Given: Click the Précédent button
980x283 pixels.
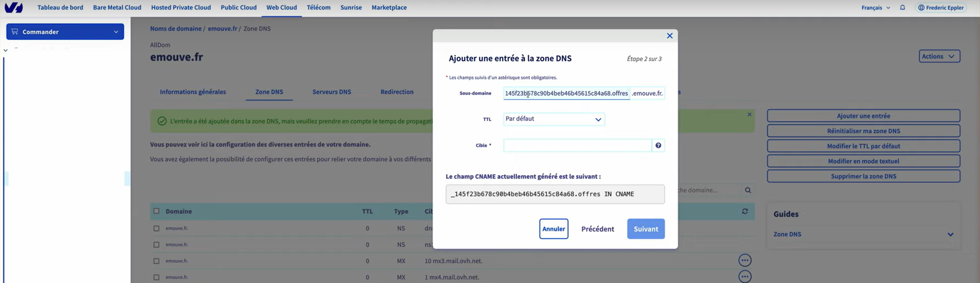Looking at the screenshot, I should tap(597, 229).
